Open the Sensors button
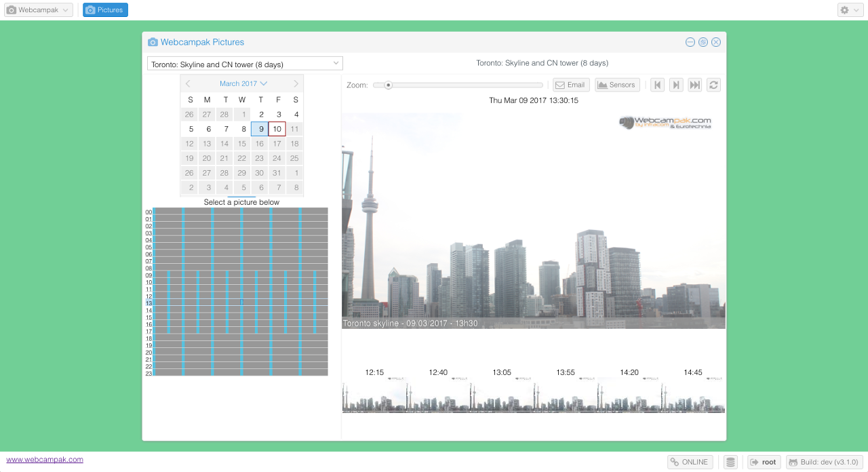The height and width of the screenshot is (472, 868). 617,85
